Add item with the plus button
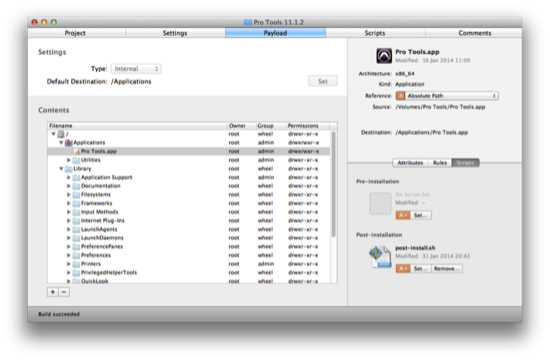 [x=53, y=292]
